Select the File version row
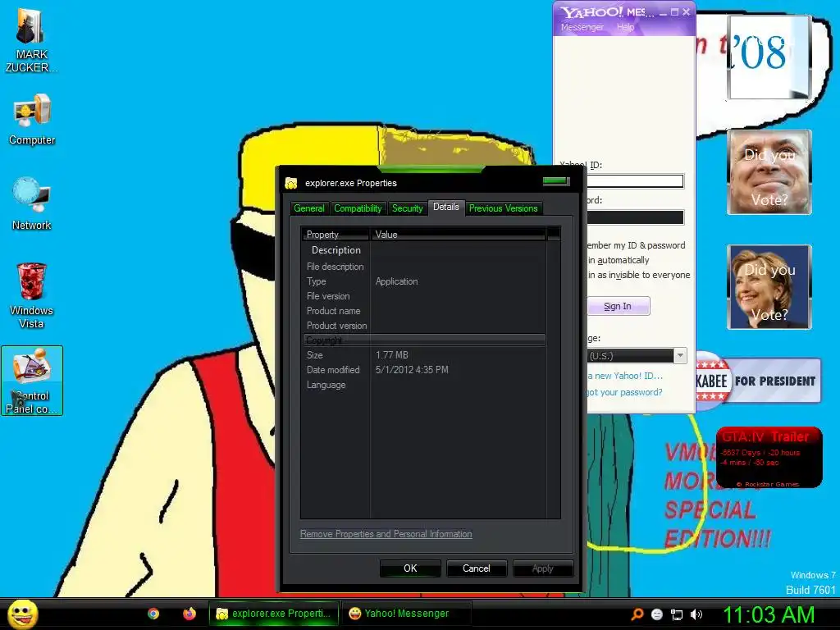The image size is (840, 630). [x=424, y=296]
